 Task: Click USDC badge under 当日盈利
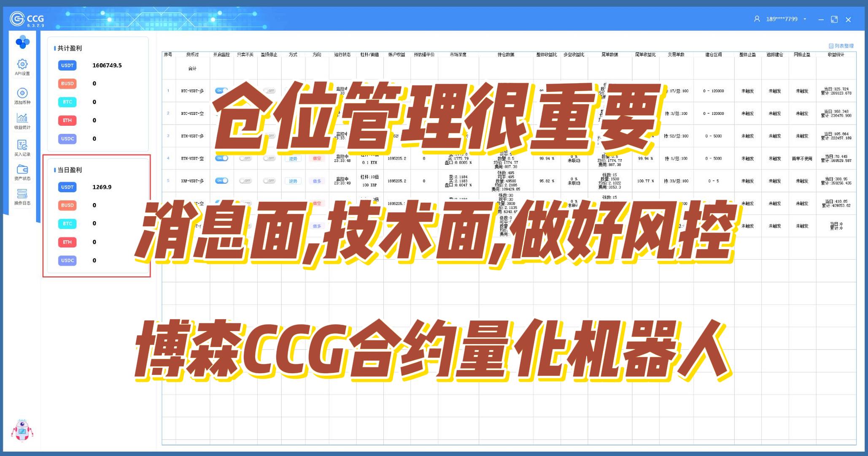click(x=67, y=260)
